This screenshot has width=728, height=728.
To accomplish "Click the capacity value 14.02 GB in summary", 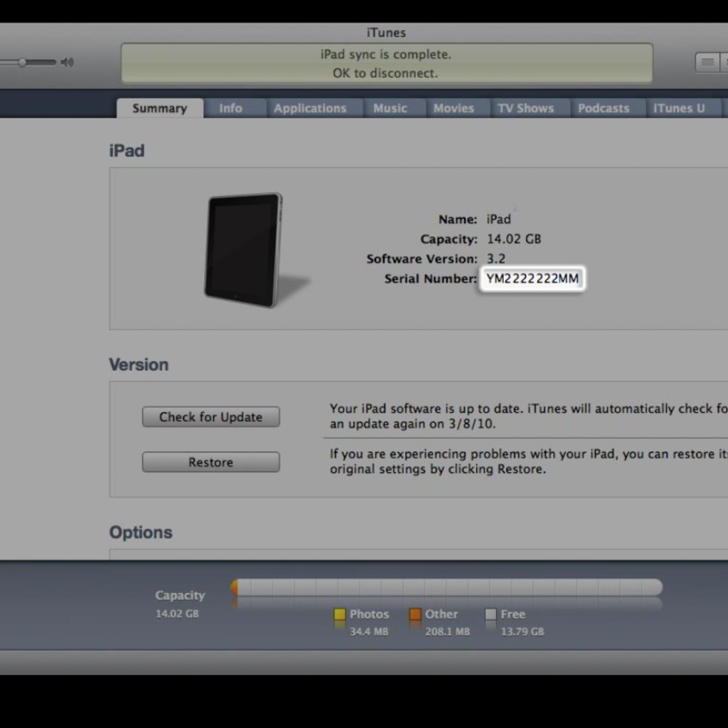I will click(x=514, y=239).
